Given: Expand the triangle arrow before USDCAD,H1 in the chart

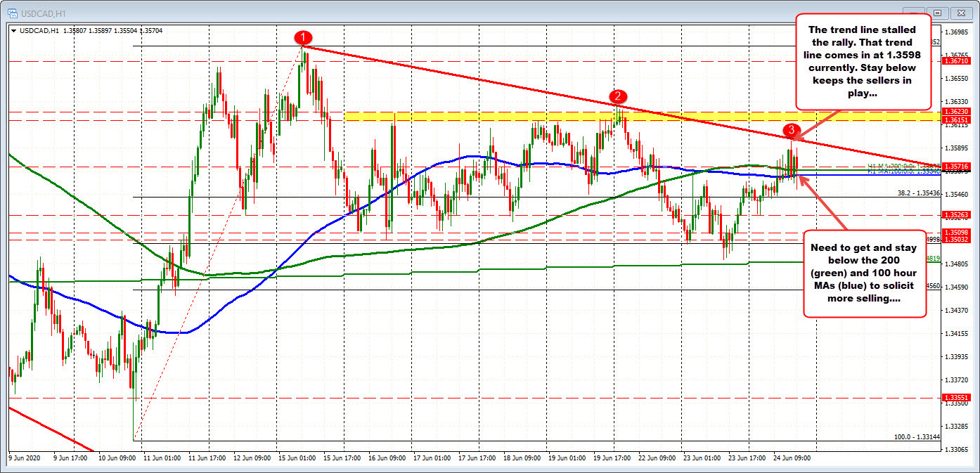Looking at the screenshot, I should click(13, 30).
